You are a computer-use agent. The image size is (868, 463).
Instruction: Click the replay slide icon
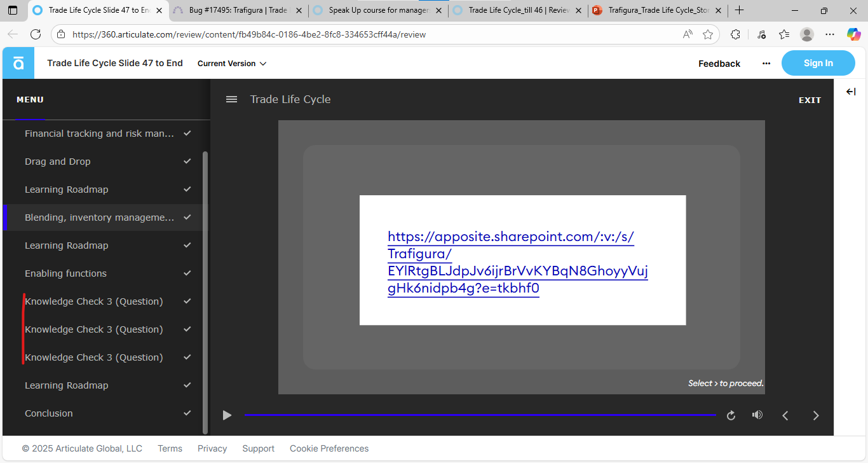point(731,415)
